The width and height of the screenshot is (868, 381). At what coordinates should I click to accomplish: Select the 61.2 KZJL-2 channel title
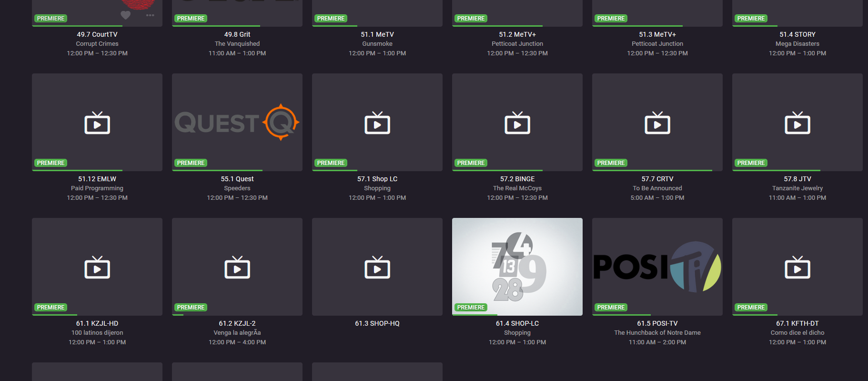click(237, 323)
